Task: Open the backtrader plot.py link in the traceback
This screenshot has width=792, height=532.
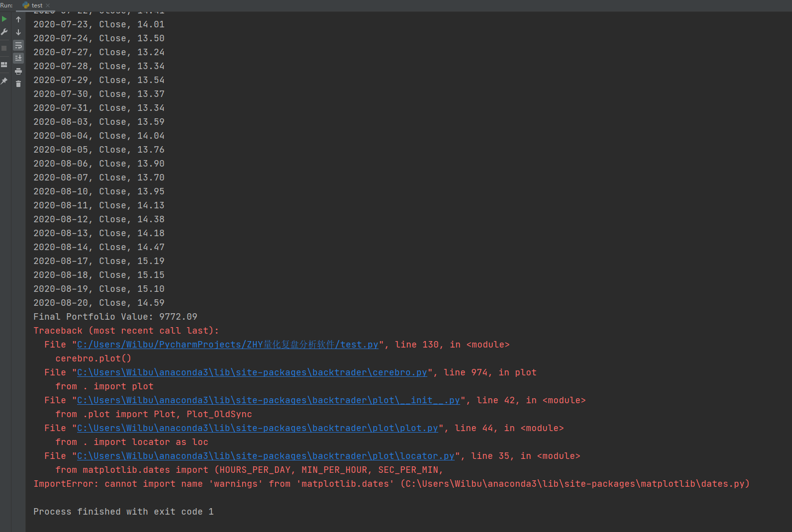Action: tap(258, 428)
